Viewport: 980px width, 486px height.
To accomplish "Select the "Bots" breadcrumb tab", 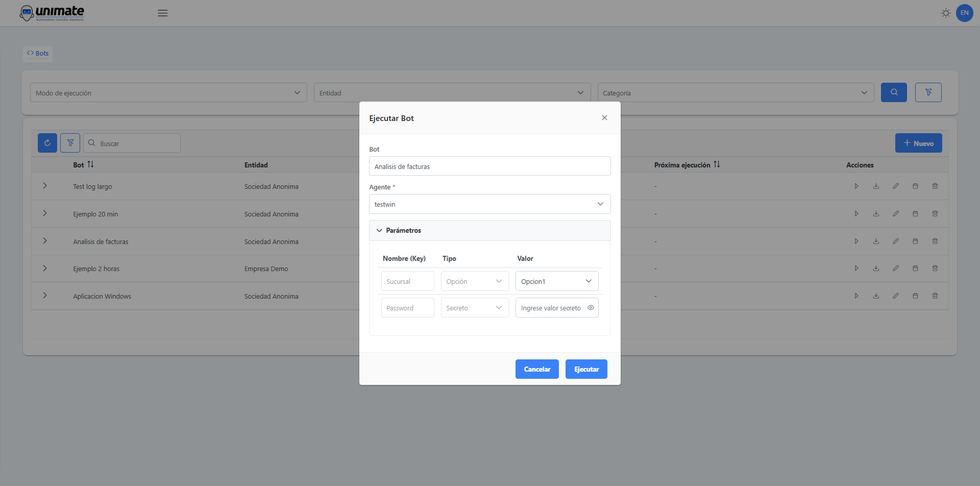I will [x=37, y=53].
